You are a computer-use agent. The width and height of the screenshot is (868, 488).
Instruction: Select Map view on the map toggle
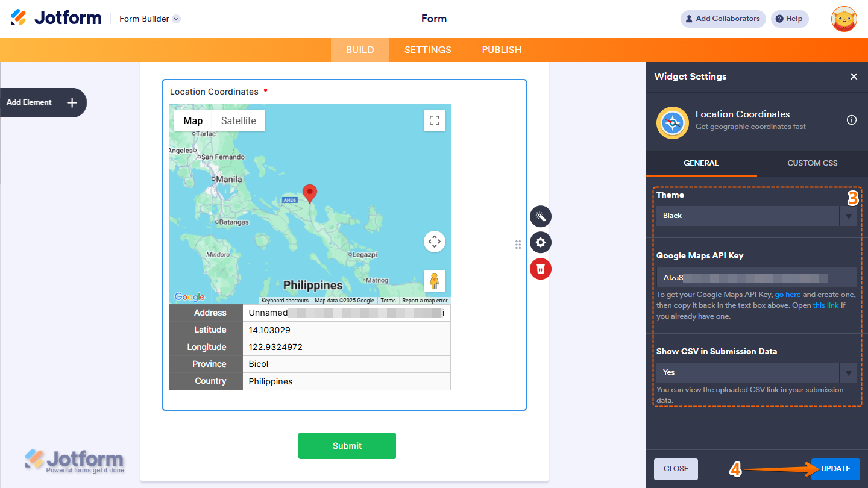tap(193, 120)
